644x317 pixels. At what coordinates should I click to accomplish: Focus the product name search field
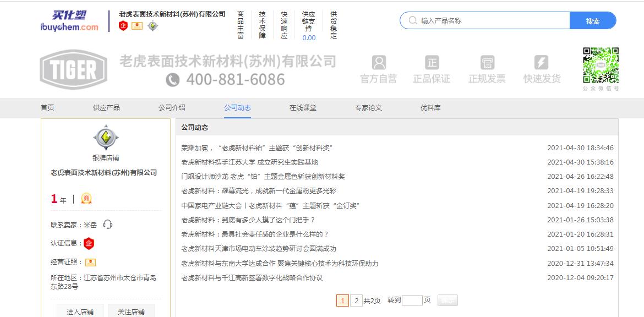pos(484,20)
